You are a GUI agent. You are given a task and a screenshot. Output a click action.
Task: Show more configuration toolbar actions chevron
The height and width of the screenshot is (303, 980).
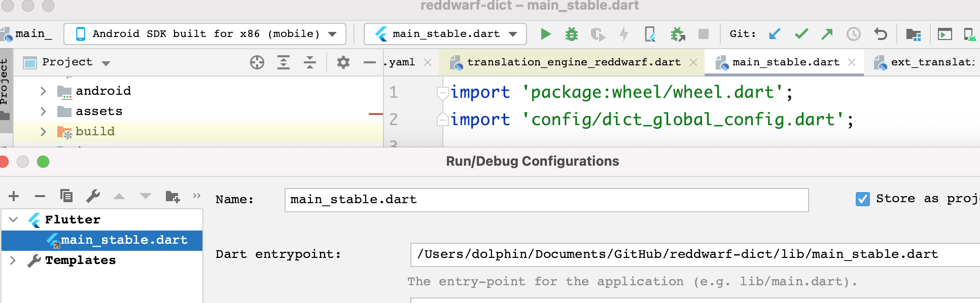tap(197, 196)
